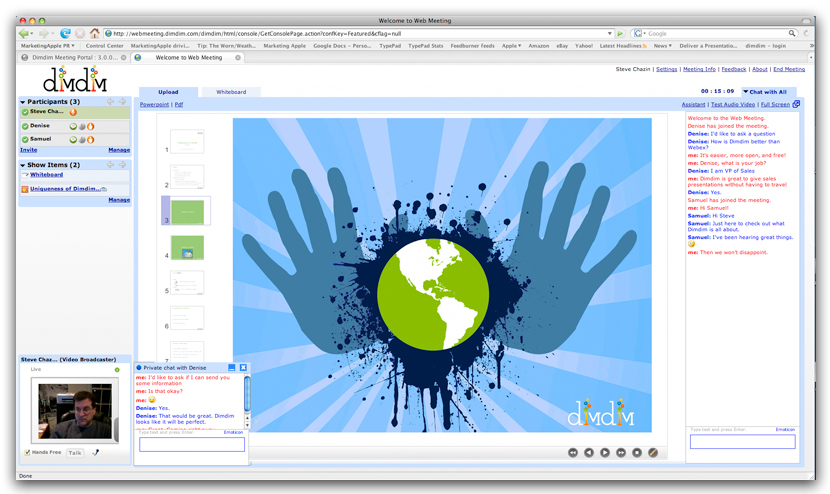Stop the presentation
This screenshot has height=494, width=830.
[x=637, y=453]
